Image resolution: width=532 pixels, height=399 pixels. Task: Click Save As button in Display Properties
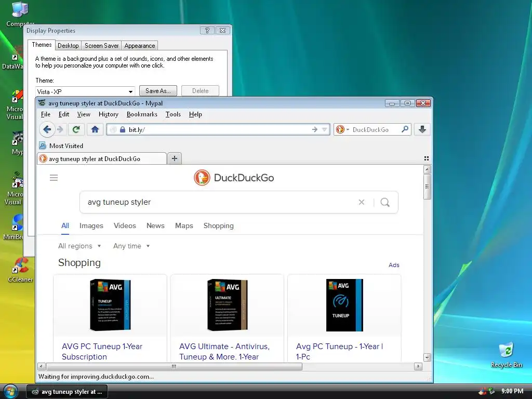click(x=158, y=90)
